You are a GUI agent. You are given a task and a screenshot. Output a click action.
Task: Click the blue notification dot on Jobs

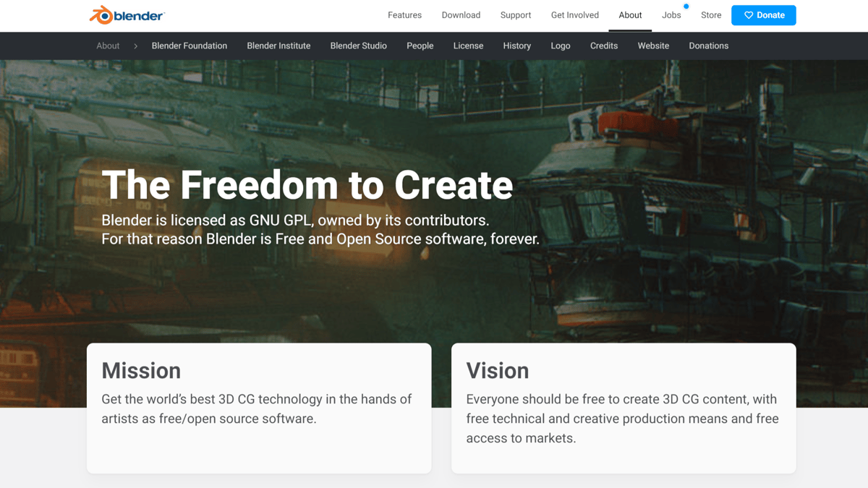[x=686, y=7]
